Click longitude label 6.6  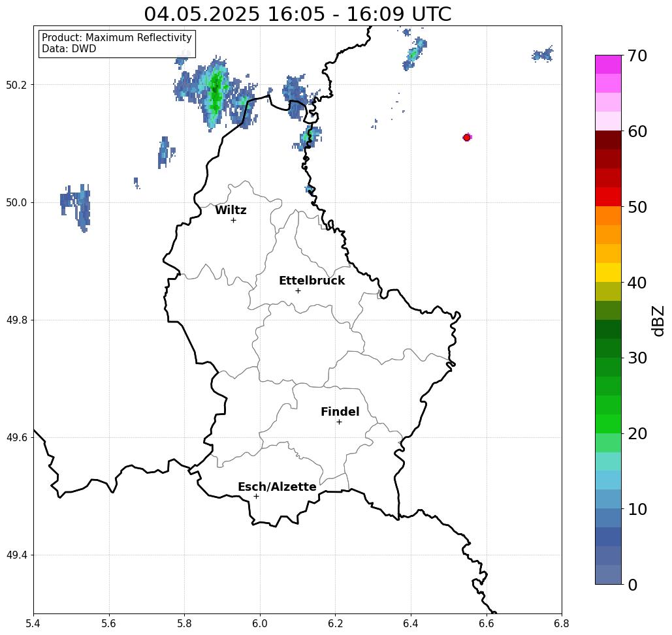pyautogui.click(x=486, y=623)
